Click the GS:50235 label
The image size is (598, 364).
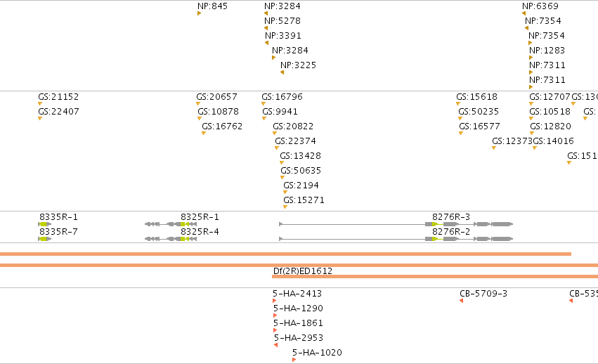point(479,112)
